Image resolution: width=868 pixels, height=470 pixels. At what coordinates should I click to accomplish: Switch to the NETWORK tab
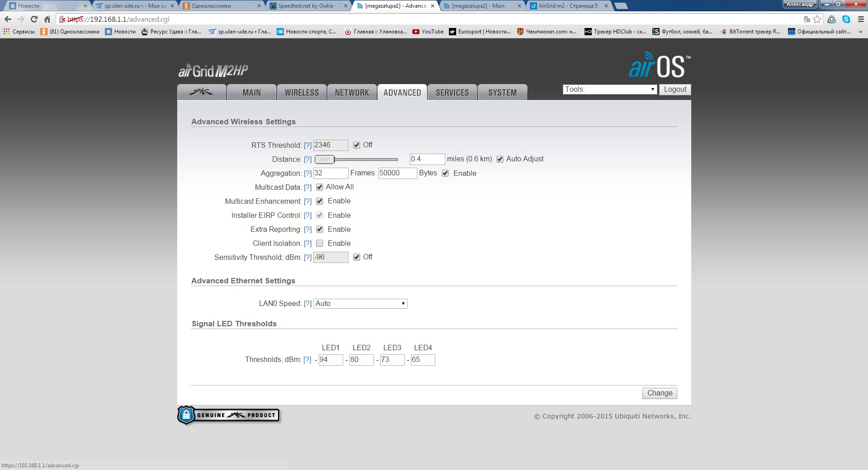352,92
